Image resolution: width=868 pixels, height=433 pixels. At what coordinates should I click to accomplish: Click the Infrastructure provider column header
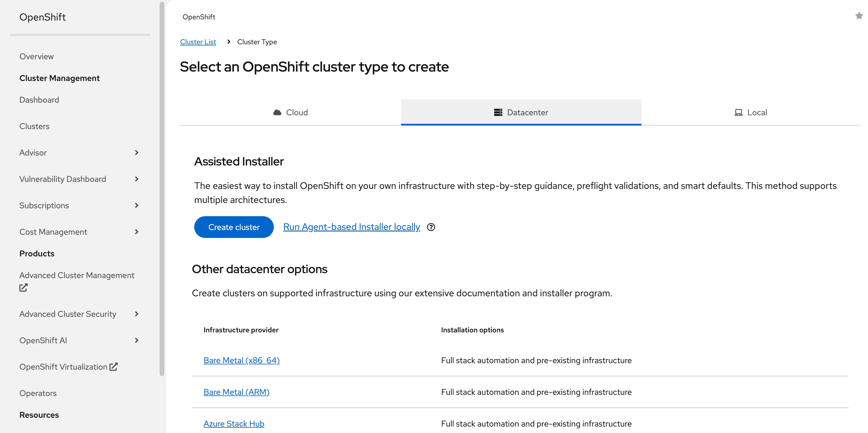click(x=241, y=330)
